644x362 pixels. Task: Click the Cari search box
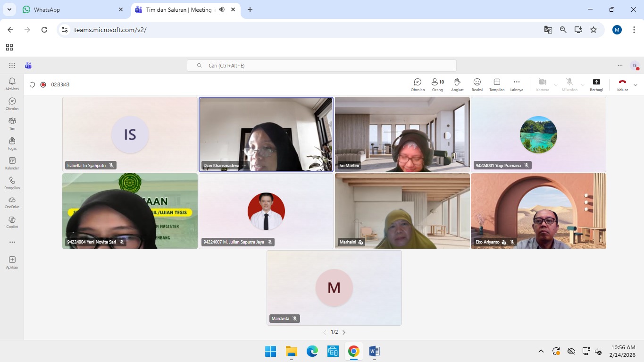coord(322,66)
